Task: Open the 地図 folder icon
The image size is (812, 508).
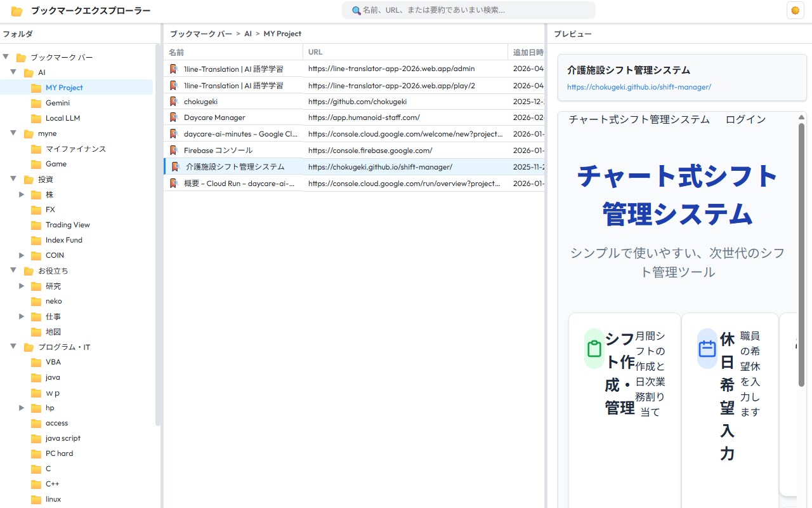Action: 36,331
